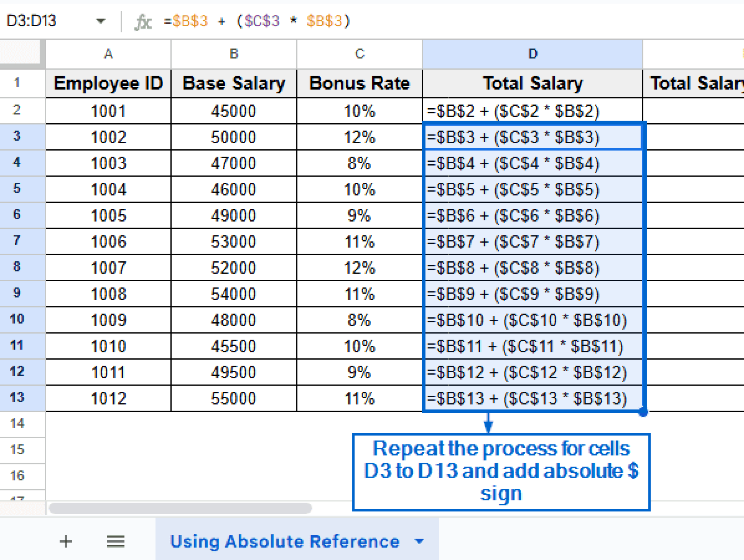Click the Add Sheet plus icon
744x560 pixels.
66,541
